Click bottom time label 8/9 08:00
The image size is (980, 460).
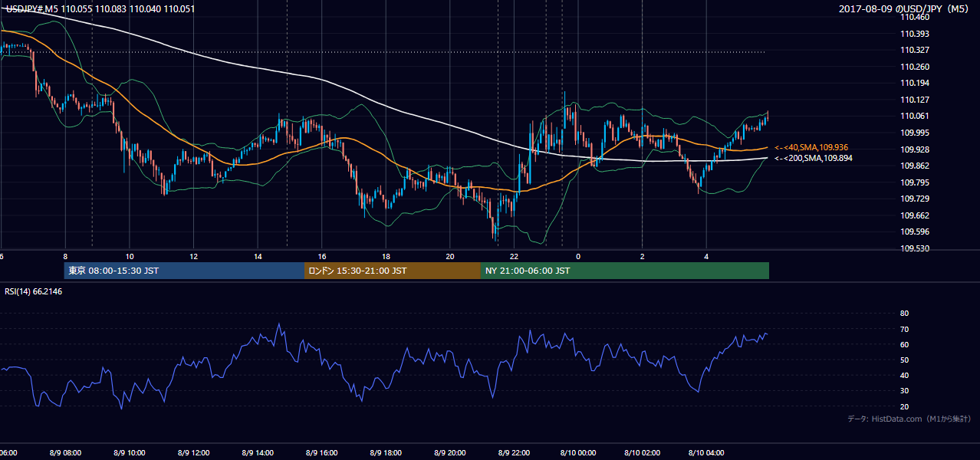pyautogui.click(x=65, y=453)
